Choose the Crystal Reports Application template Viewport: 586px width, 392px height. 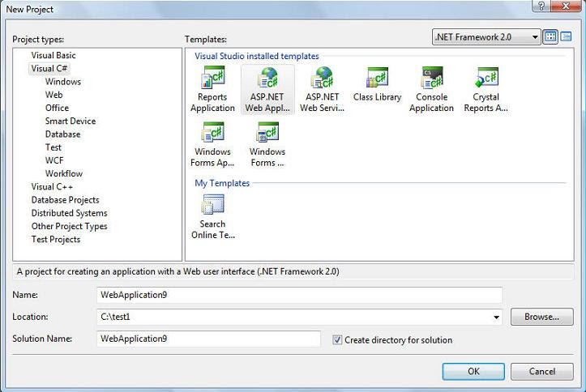(x=485, y=90)
